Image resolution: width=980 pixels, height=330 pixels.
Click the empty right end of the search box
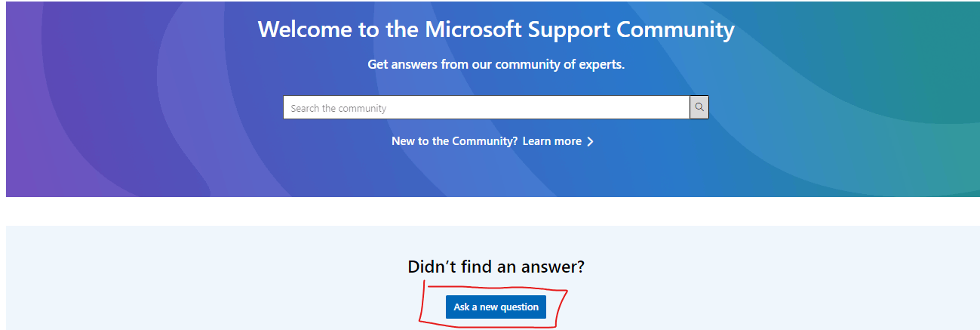click(641, 107)
